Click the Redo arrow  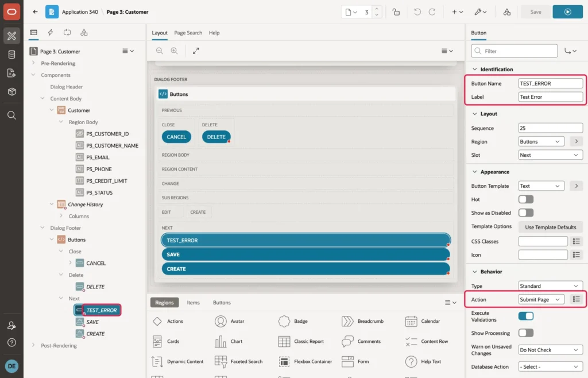pyautogui.click(x=432, y=12)
